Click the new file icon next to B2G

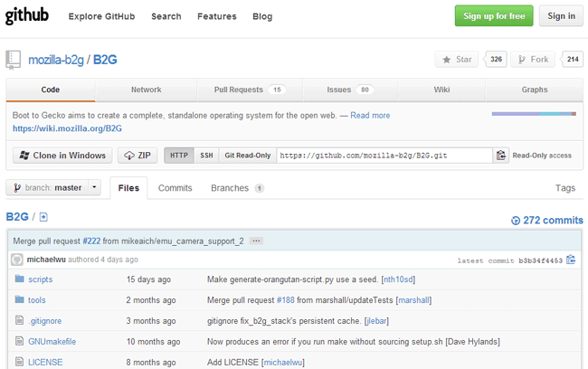pos(43,217)
